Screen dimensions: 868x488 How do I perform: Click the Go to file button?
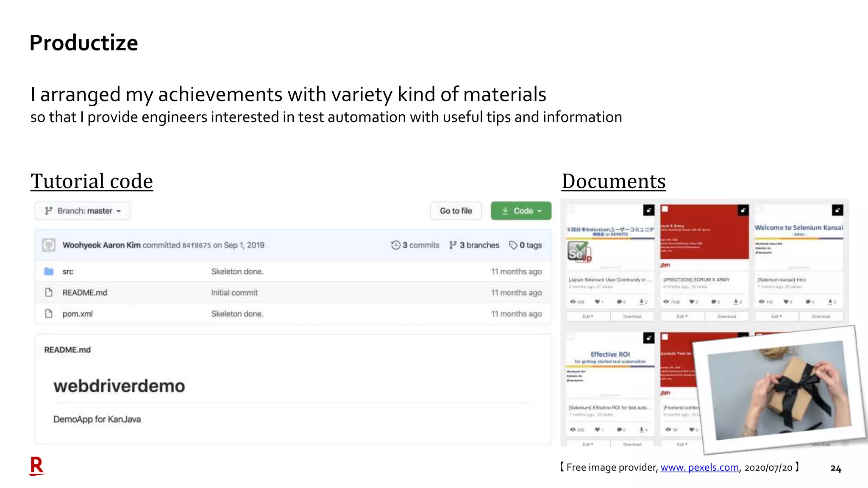[x=456, y=211]
